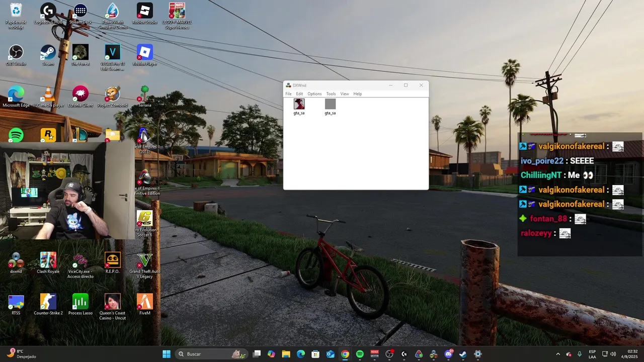Select the Terraria desktop icon
This screenshot has width=644, height=362.
[x=145, y=97]
